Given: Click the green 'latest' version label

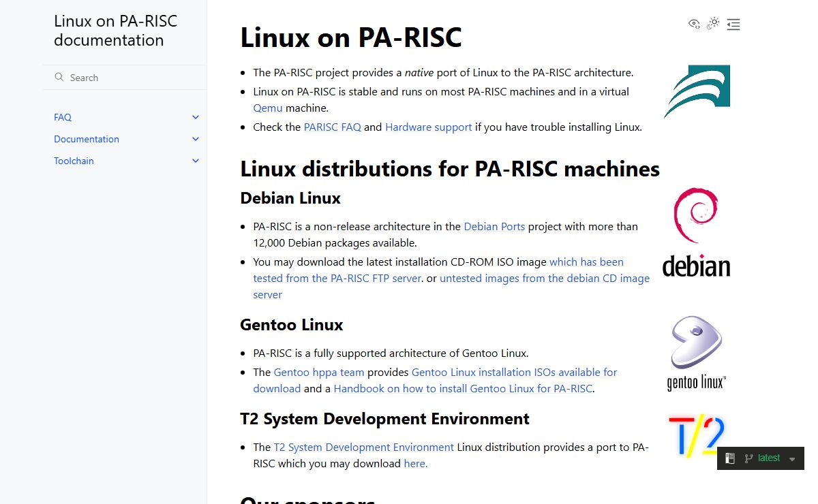Looking at the screenshot, I should (769, 458).
